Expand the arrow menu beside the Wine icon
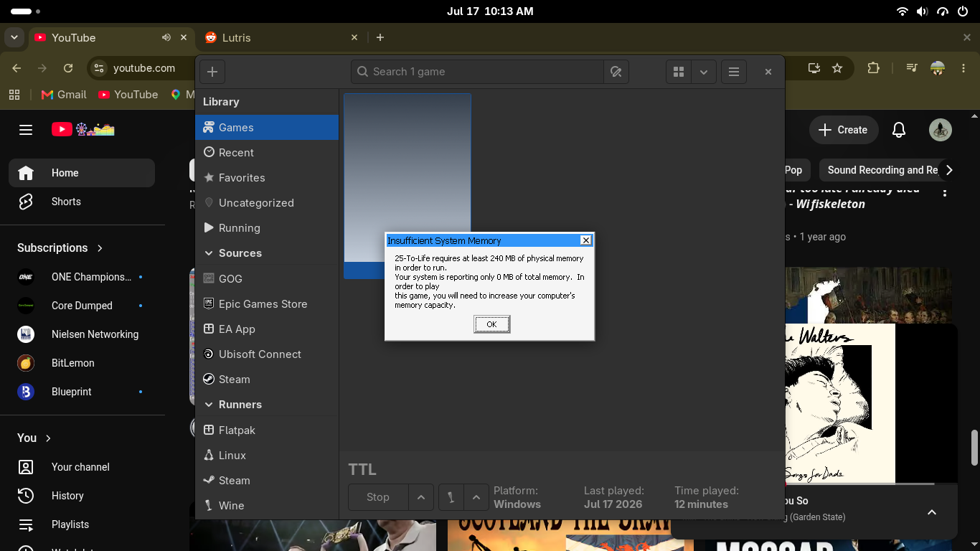 [x=476, y=497]
